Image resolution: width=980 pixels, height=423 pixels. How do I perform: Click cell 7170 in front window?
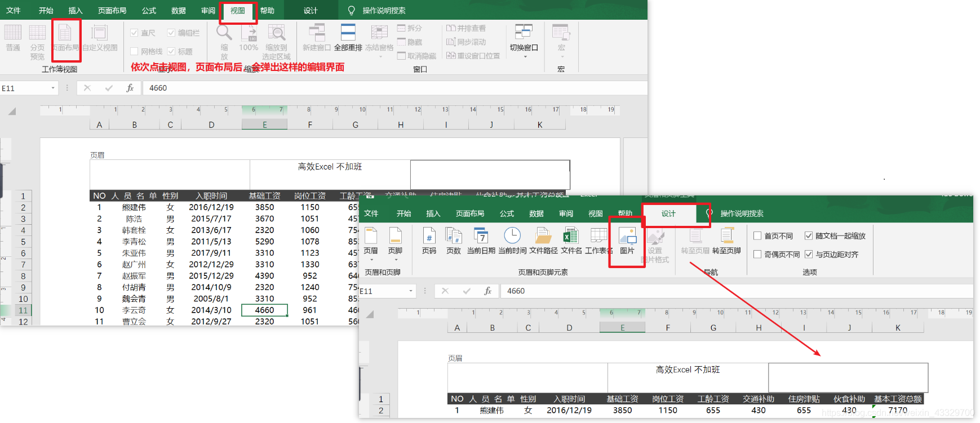[898, 411]
